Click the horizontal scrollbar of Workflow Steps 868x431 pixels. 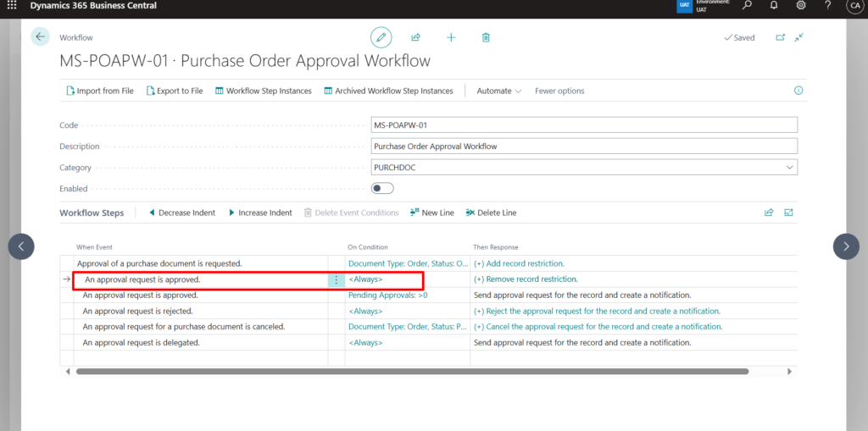tap(413, 372)
